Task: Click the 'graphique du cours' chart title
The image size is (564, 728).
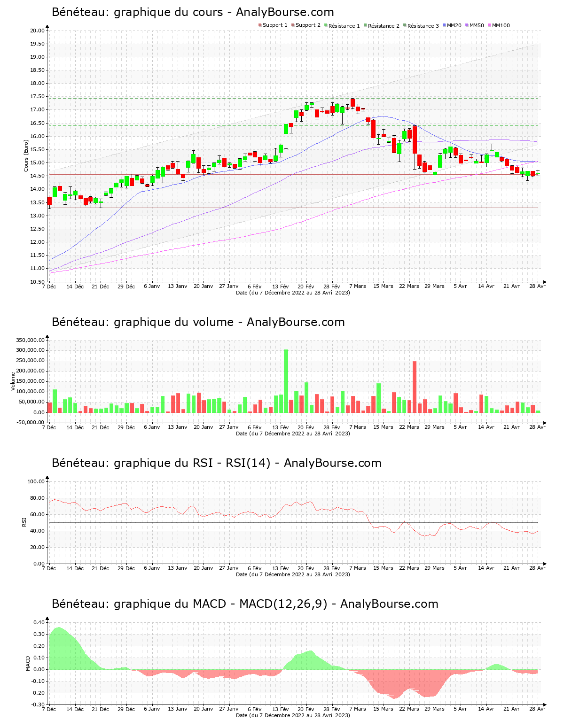Action: [193, 12]
